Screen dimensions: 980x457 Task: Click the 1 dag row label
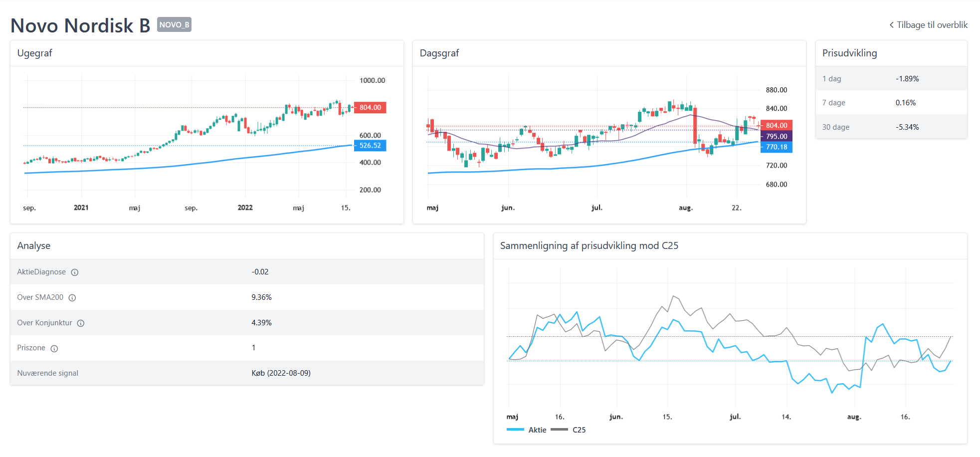pos(831,79)
